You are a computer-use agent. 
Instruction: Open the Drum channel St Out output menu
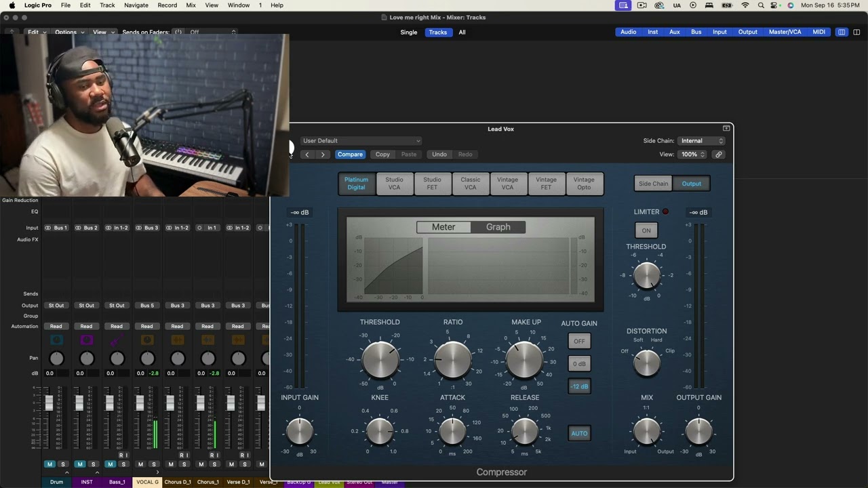[56, 306]
